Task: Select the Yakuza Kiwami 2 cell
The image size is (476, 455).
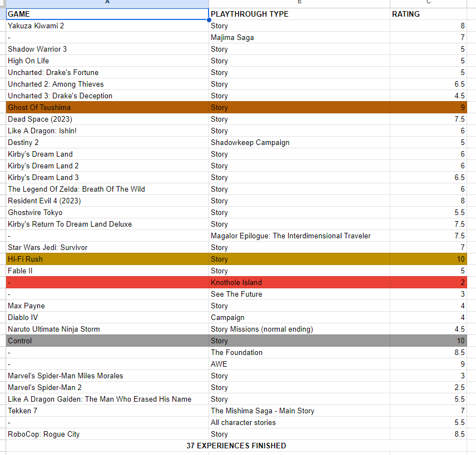Action: point(107,26)
